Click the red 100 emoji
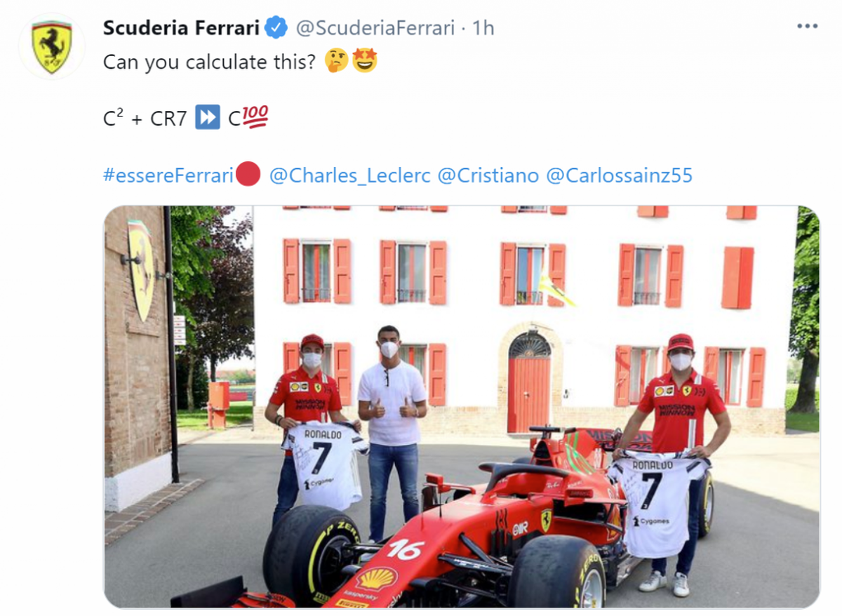 pos(256,117)
